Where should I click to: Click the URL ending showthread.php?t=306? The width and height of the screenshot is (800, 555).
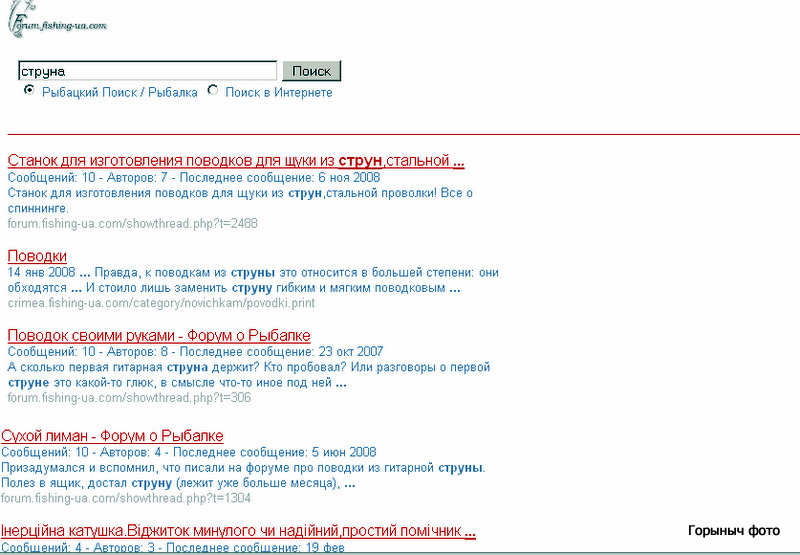(129, 397)
